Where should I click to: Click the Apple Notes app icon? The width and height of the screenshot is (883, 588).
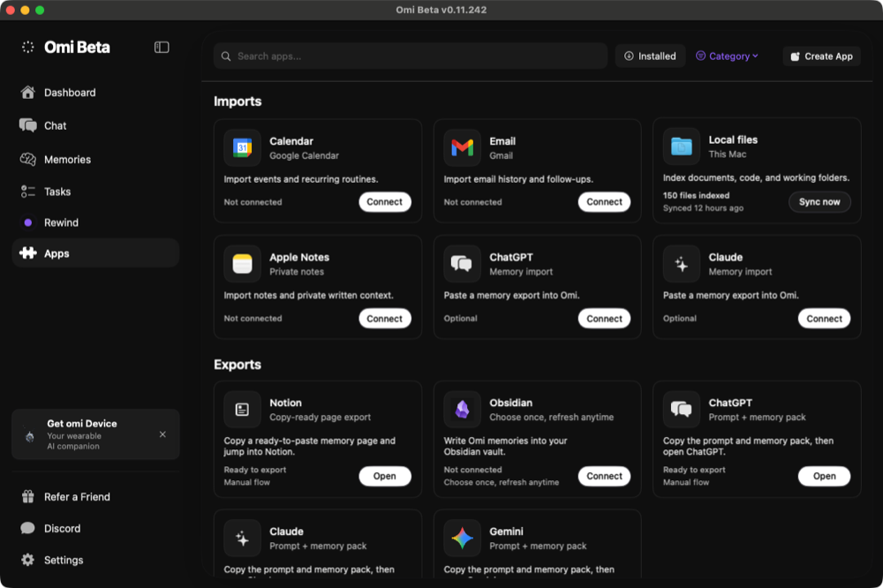[x=242, y=264]
